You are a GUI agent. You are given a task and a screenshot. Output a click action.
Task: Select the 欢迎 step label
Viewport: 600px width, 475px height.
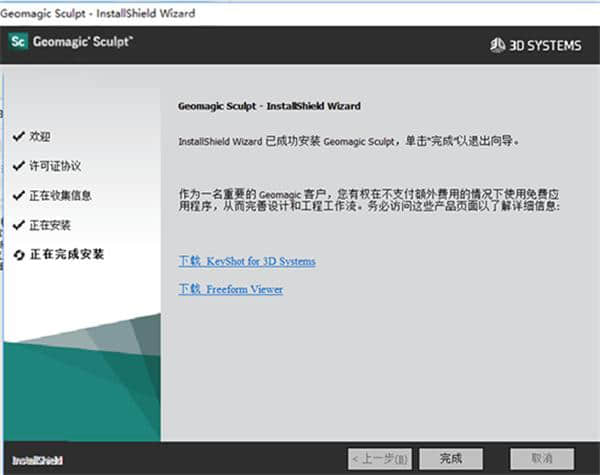40,135
